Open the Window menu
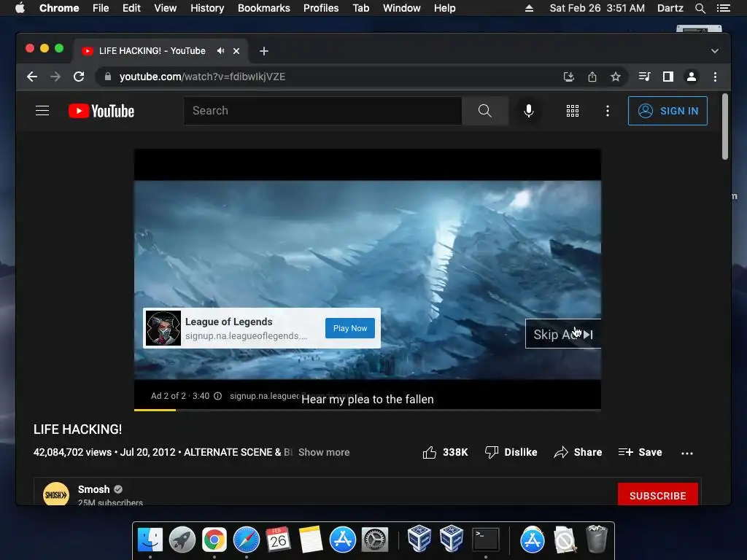747x560 pixels. (402, 8)
